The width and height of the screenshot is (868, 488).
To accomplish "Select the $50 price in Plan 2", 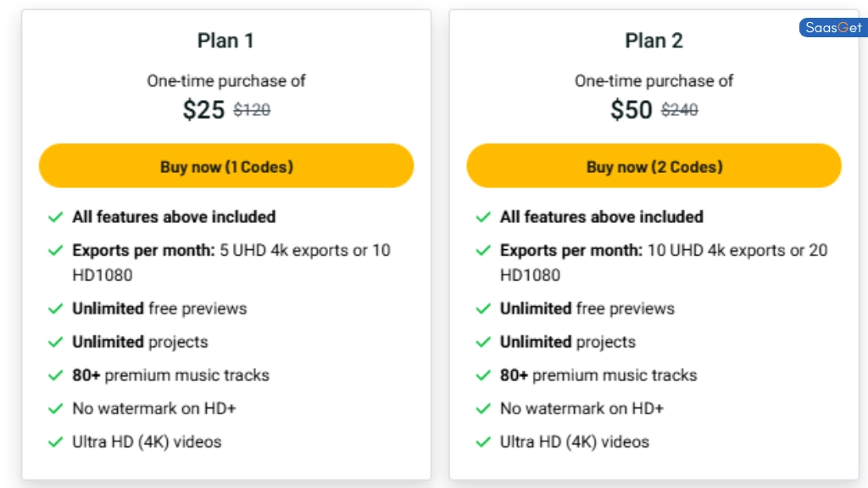I will (x=631, y=109).
